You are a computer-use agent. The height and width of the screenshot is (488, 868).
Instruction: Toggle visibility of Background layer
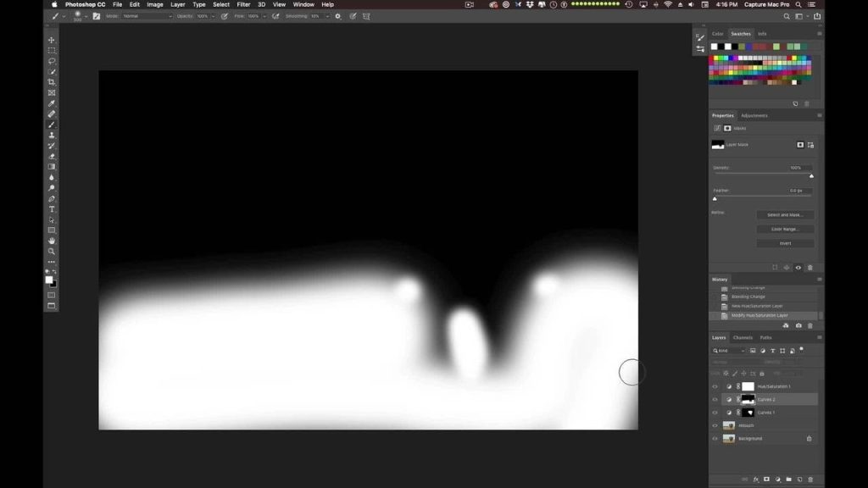(715, 438)
